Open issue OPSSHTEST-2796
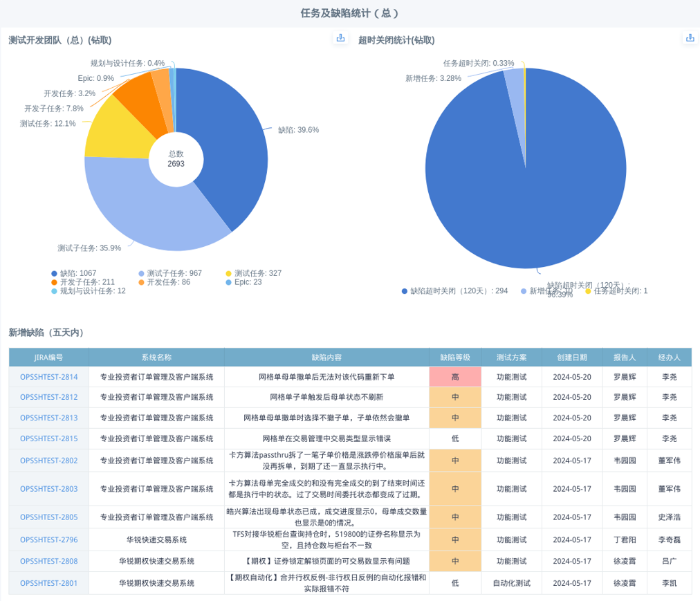 point(48,540)
